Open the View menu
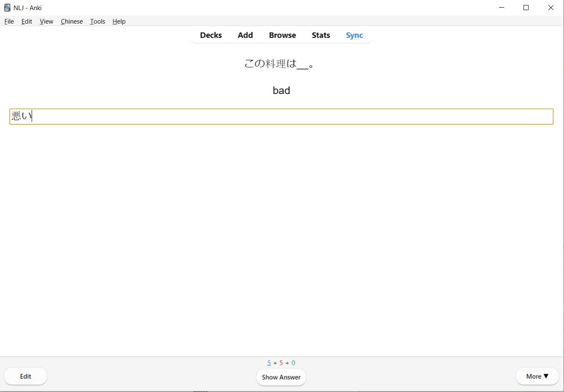Viewport: 564px width, 392px height. (46, 21)
